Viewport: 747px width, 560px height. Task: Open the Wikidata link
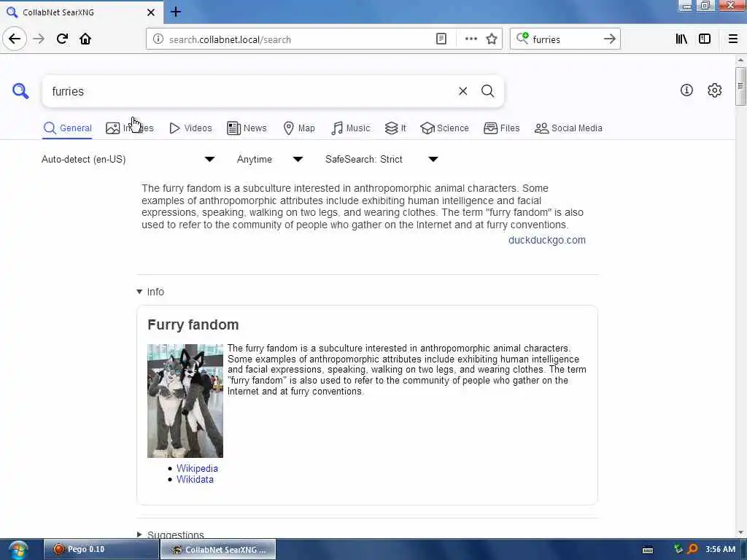[x=195, y=479]
